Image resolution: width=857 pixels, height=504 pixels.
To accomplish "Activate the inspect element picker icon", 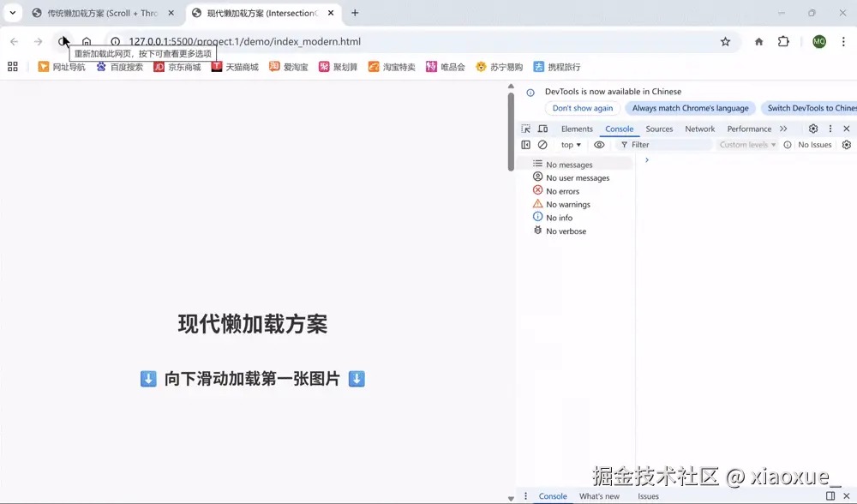I will 526,129.
